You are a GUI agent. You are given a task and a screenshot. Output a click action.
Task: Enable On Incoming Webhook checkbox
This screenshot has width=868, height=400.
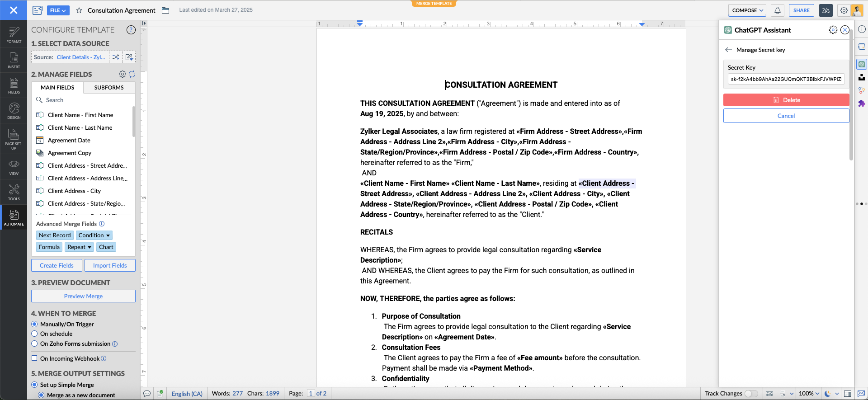click(x=34, y=358)
